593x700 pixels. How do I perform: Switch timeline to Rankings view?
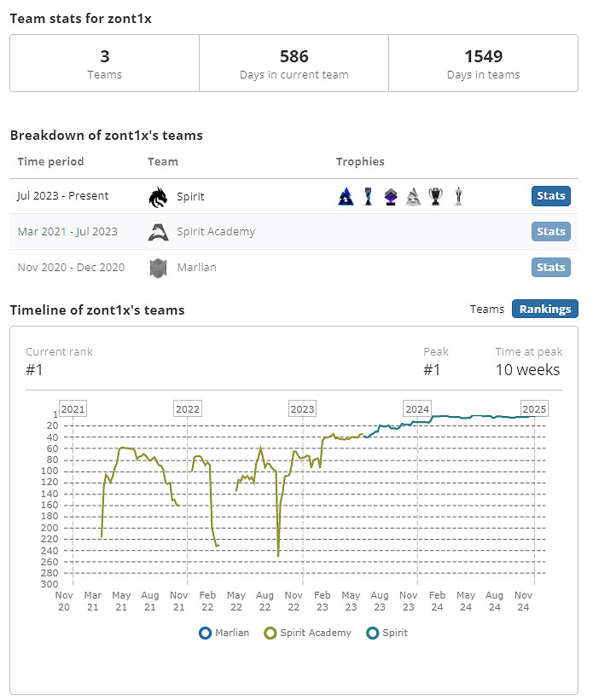coord(545,309)
